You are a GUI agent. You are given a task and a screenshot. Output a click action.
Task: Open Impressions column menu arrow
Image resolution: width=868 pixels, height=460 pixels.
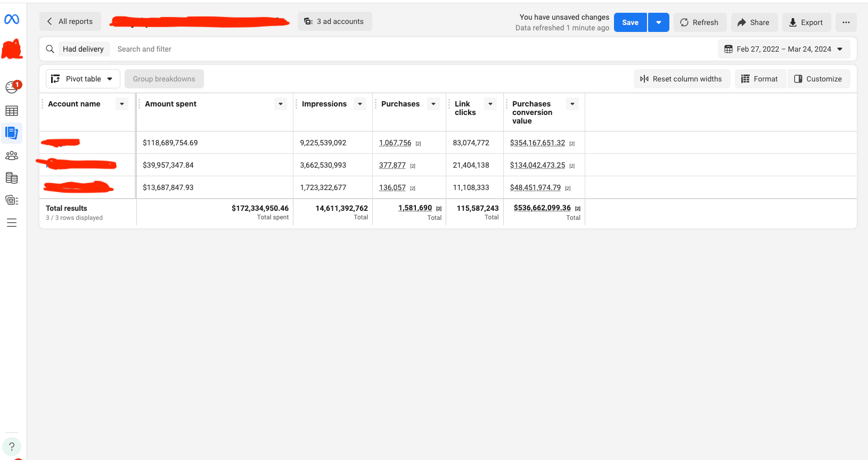click(x=360, y=104)
